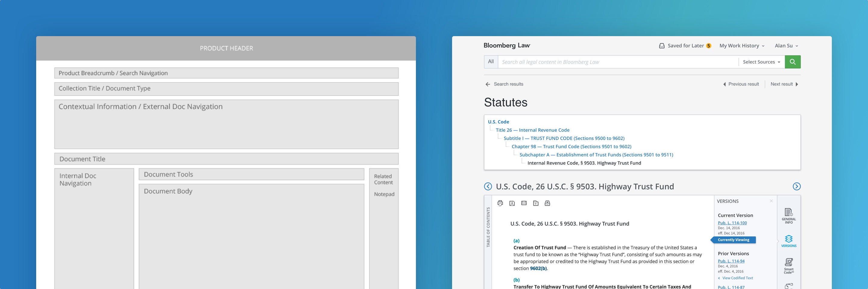Click the green search magnifier button
Image resolution: width=868 pixels, height=289 pixels.
click(793, 62)
